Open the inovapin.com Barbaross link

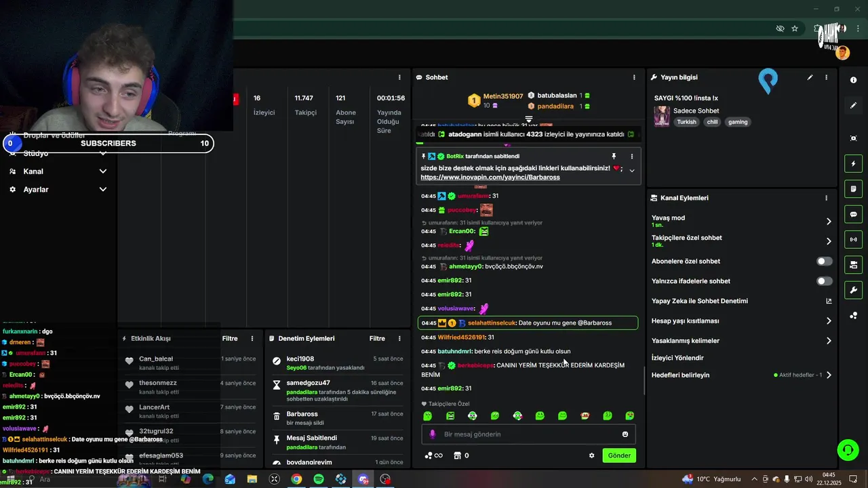point(490,177)
